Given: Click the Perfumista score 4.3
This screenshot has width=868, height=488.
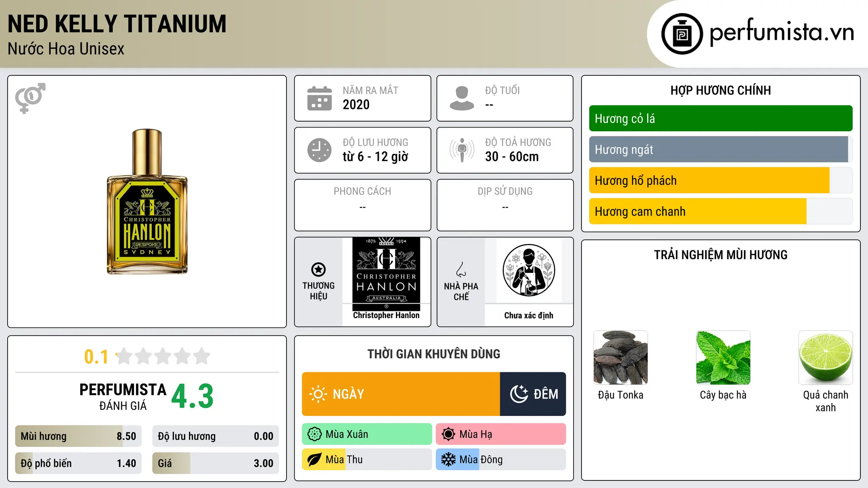Looking at the screenshot, I should click(192, 396).
